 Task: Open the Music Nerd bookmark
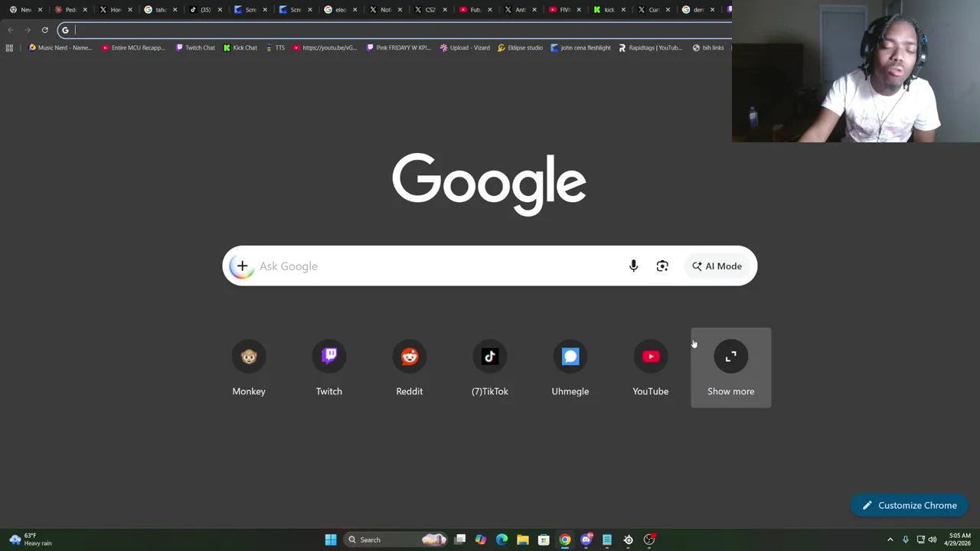[x=60, y=47]
